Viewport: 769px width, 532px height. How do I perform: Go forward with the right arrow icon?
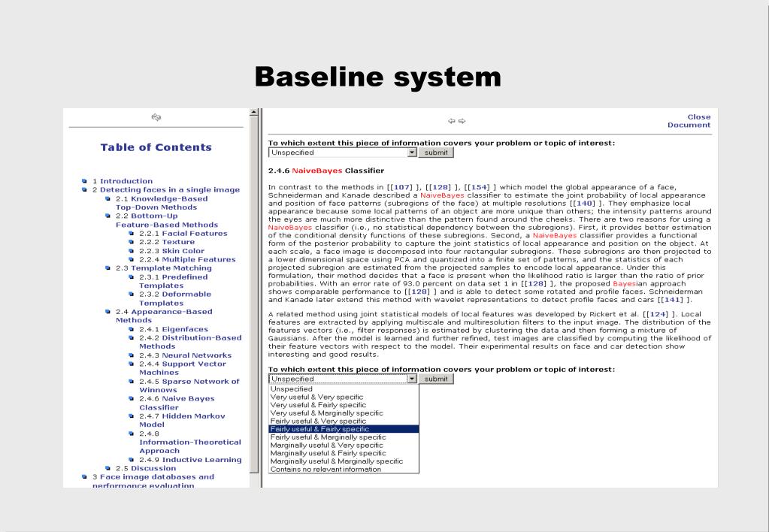(x=462, y=121)
